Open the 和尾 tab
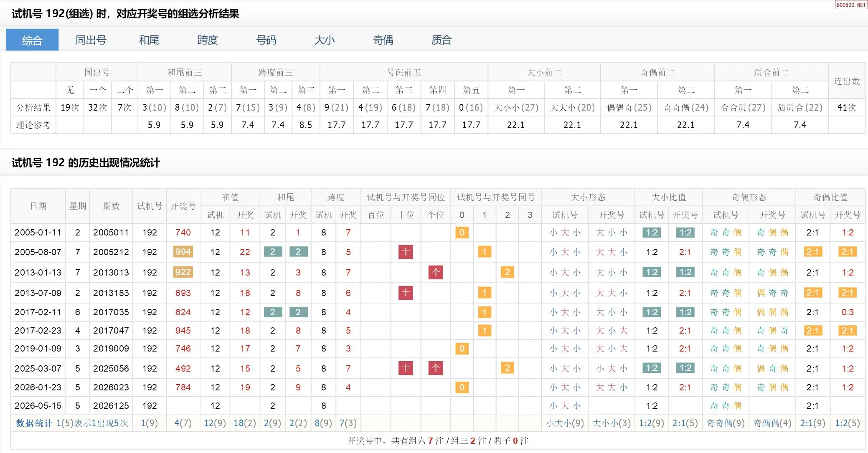This screenshot has height=453, width=868. (x=149, y=40)
